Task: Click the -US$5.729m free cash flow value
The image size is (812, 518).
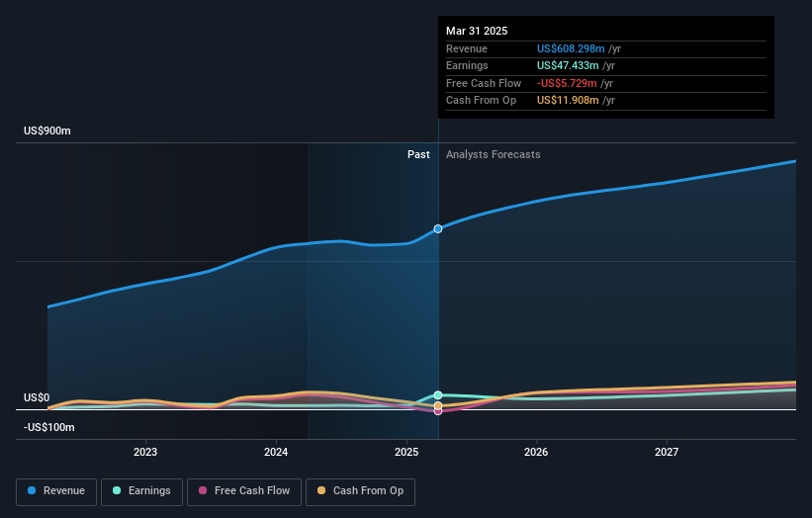Action: pos(567,83)
